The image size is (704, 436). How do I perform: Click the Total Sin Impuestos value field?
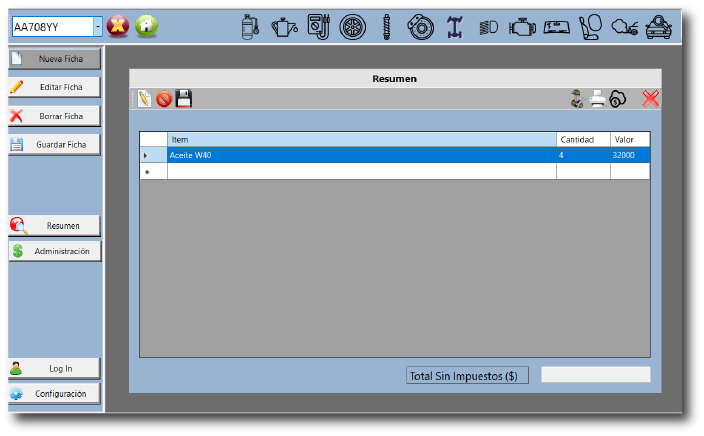coord(595,375)
